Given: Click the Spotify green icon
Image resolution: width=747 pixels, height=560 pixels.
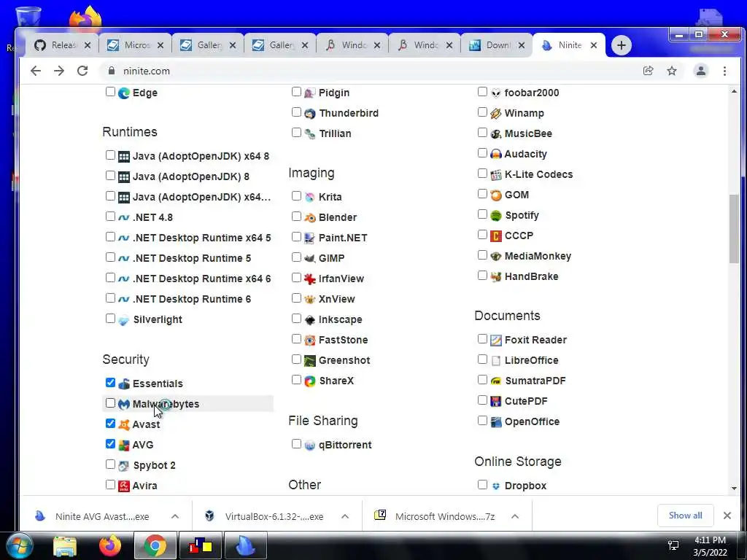Looking at the screenshot, I should pos(496,215).
